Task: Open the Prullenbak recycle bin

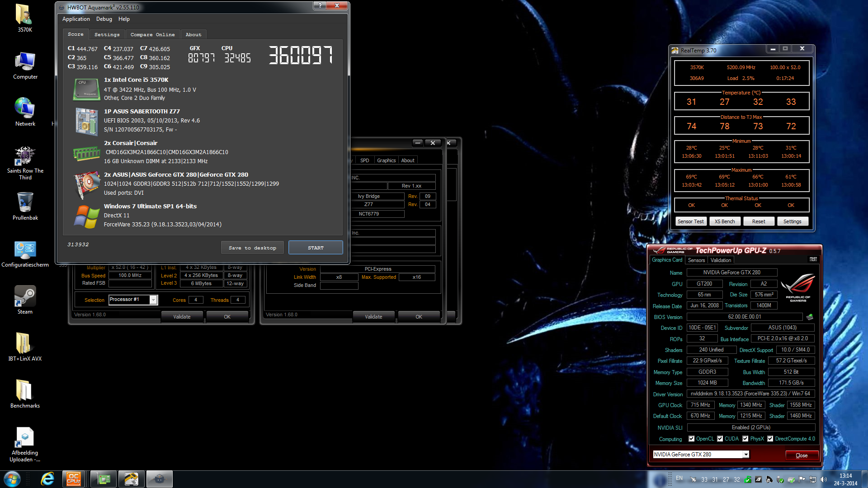Action: pyautogui.click(x=25, y=206)
